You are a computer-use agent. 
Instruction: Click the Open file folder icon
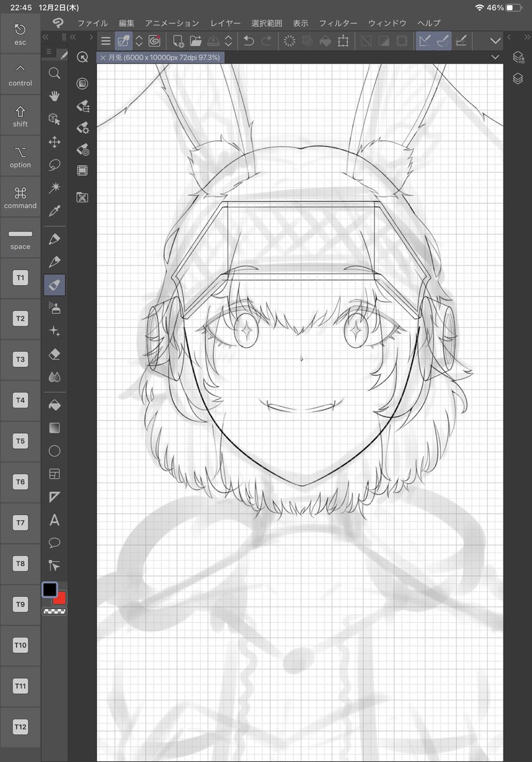[196, 41]
